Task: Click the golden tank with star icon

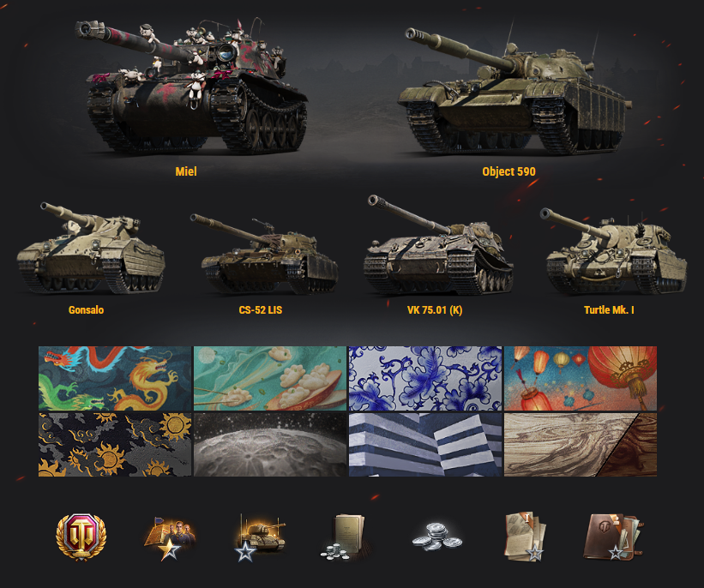Action: pos(260,538)
